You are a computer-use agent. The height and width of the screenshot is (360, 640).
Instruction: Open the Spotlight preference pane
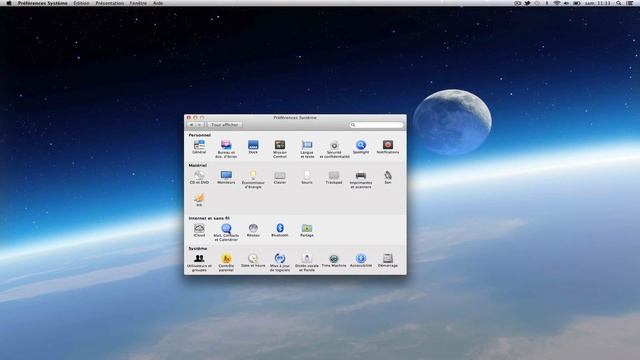(361, 147)
